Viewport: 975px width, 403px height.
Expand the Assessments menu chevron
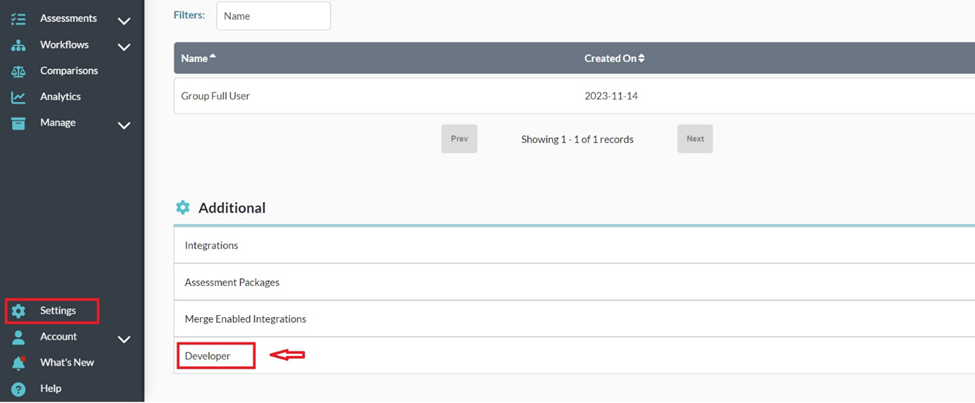[124, 20]
